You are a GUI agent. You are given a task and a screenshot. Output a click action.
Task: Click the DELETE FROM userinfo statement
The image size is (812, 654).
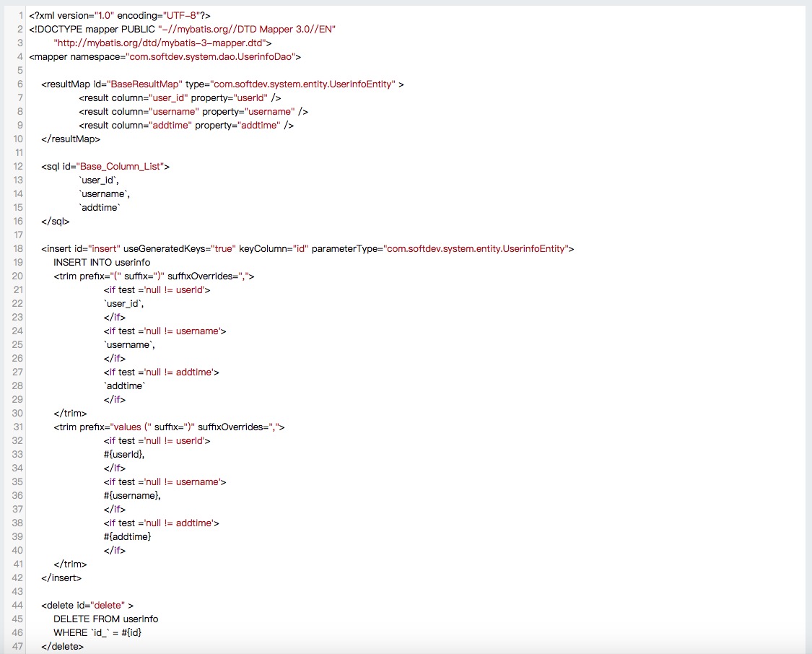point(105,619)
